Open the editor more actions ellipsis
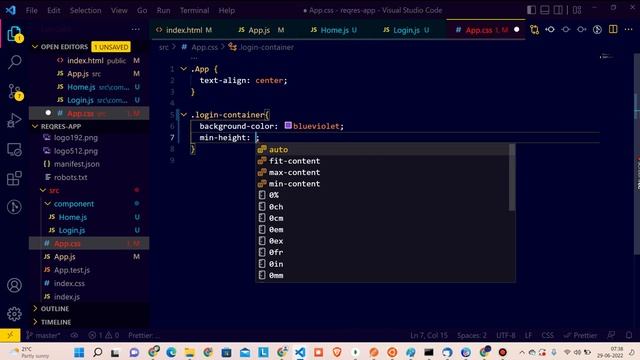640x360 pixels. click(x=629, y=29)
